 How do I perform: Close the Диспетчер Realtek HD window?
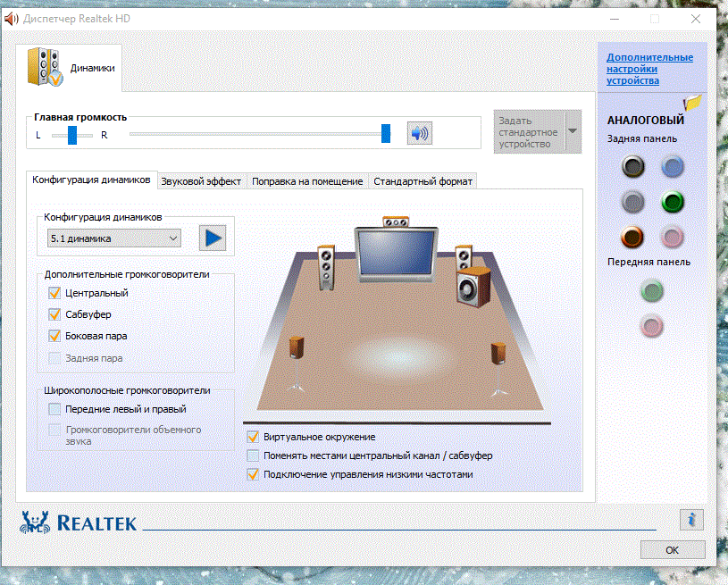(696, 19)
